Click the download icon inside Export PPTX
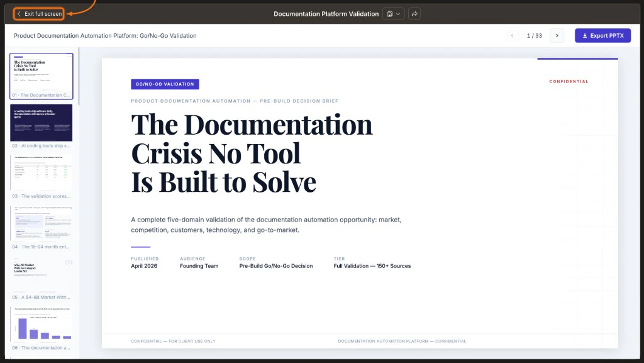This screenshot has height=363, width=644. [x=586, y=35]
